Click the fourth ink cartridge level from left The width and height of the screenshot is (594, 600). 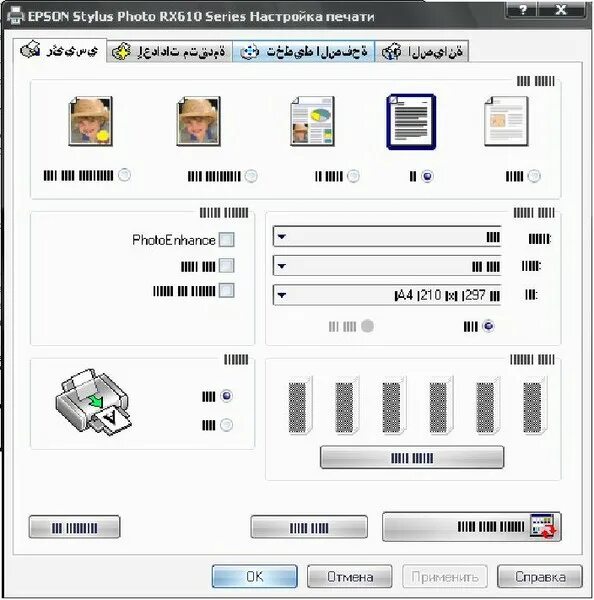point(441,406)
